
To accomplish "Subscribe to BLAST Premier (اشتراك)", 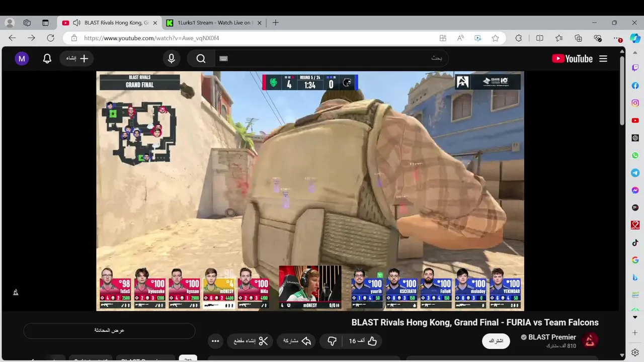I will 496,341.
